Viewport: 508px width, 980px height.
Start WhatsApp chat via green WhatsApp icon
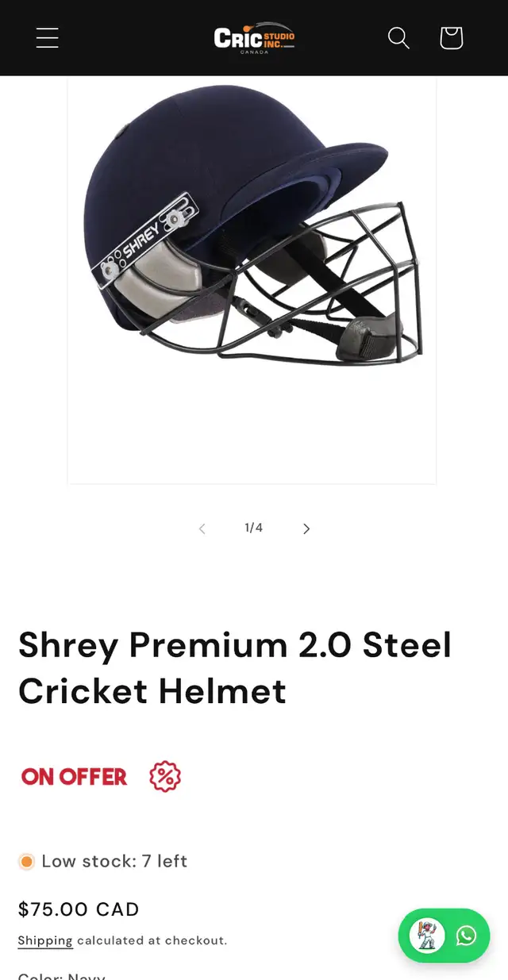[466, 936]
